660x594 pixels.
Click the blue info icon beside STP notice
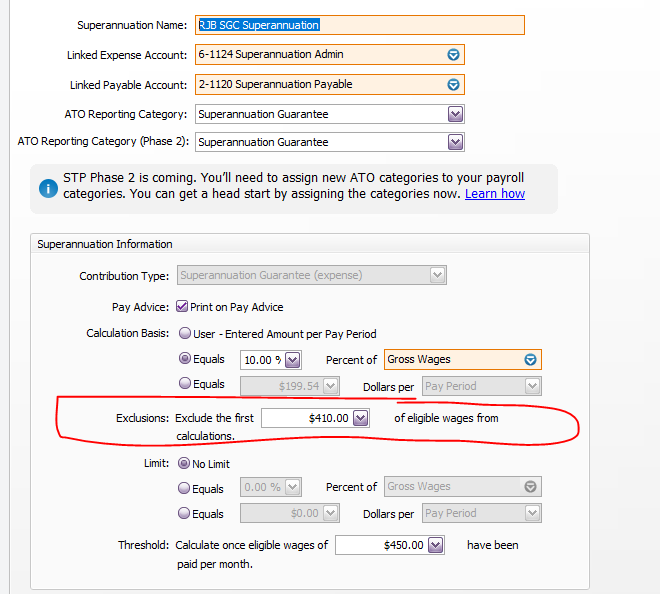(47, 187)
